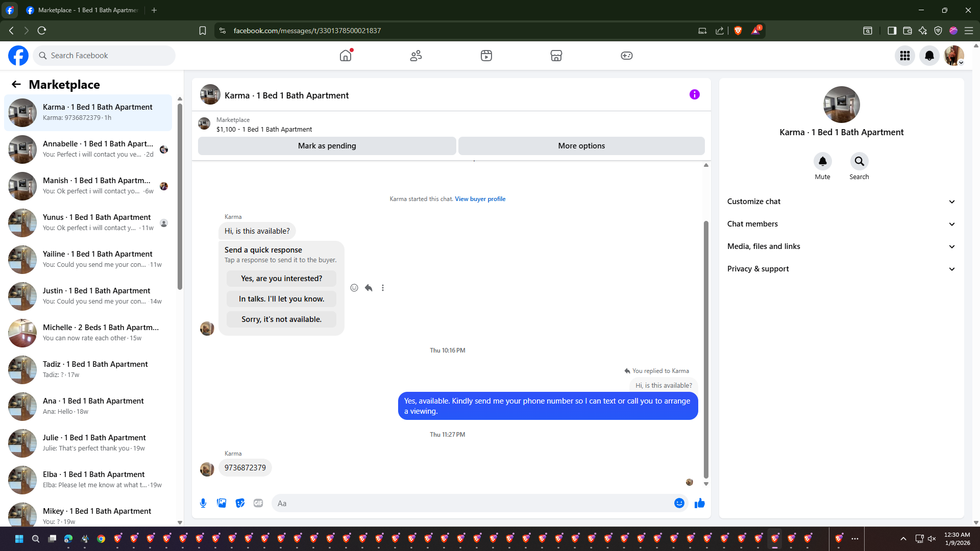980x551 pixels.
Task: Click the Facebook logo
Action: [x=18, y=56]
